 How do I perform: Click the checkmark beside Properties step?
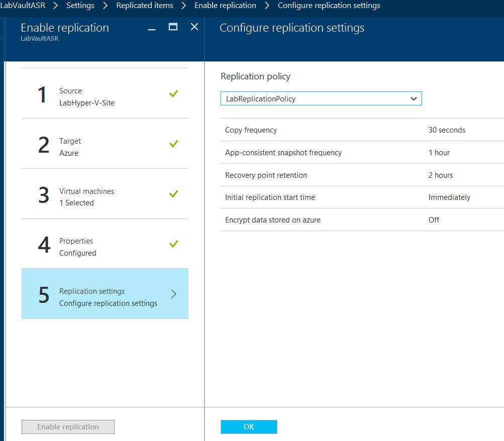174,244
